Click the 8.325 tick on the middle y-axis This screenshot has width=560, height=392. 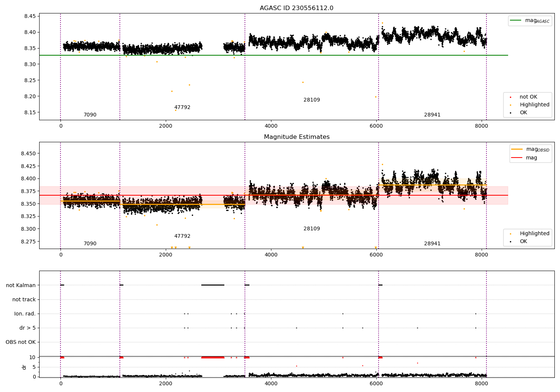(28, 217)
